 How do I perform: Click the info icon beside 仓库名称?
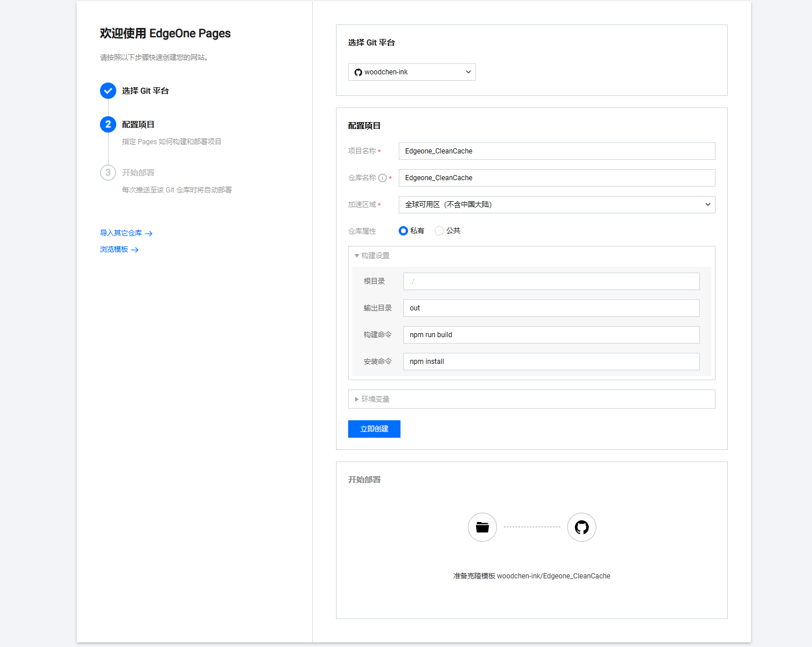pos(382,178)
